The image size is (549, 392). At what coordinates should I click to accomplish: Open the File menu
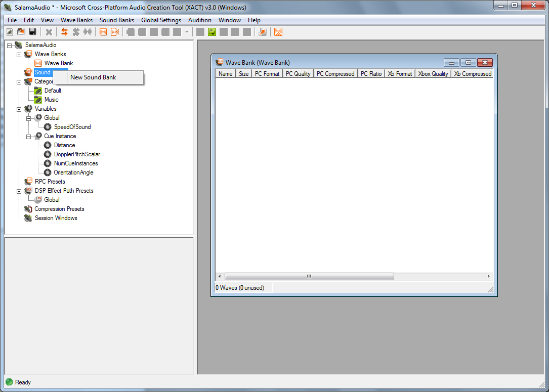[12, 20]
